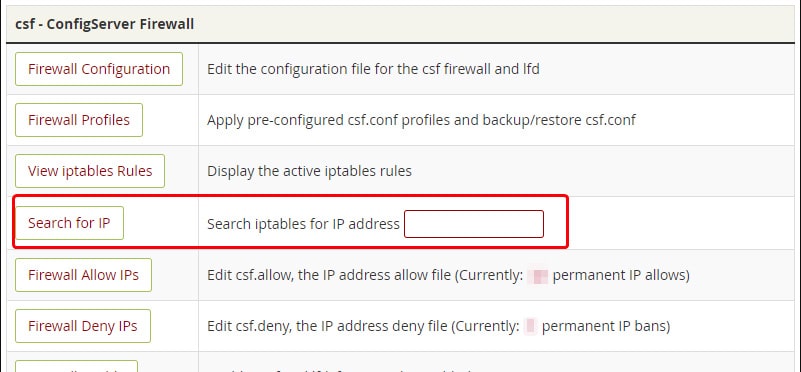
Task: Open Firewall Deny IPs editor
Action: [x=83, y=326]
